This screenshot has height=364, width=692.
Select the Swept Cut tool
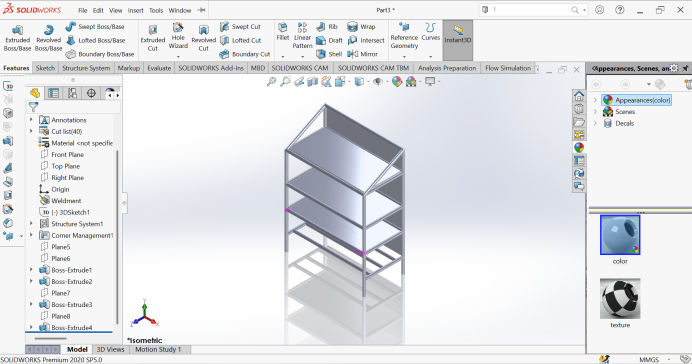(x=241, y=26)
